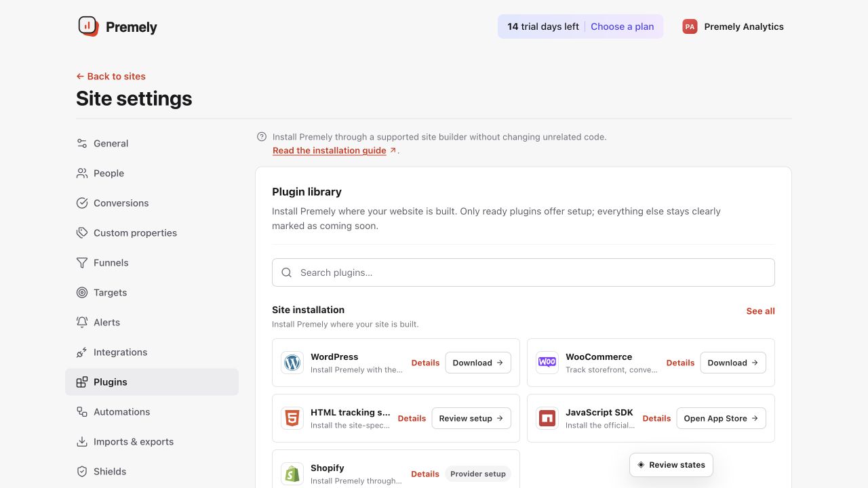This screenshot has width=868, height=488.
Task: Open the General settings section
Action: (152, 144)
